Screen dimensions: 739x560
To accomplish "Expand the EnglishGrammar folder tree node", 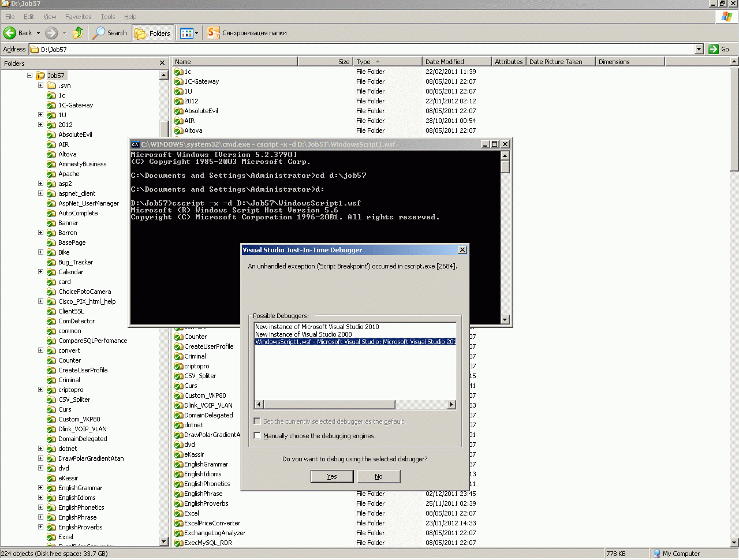I will point(40,488).
